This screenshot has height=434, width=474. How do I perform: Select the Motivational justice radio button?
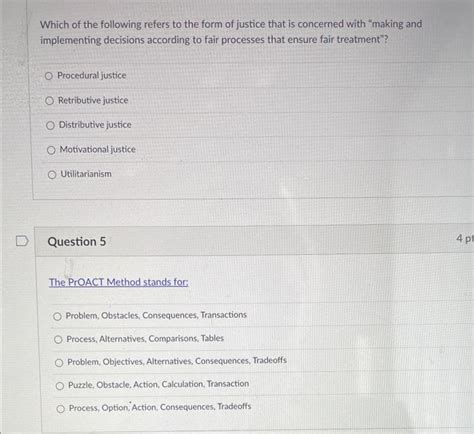click(x=51, y=150)
